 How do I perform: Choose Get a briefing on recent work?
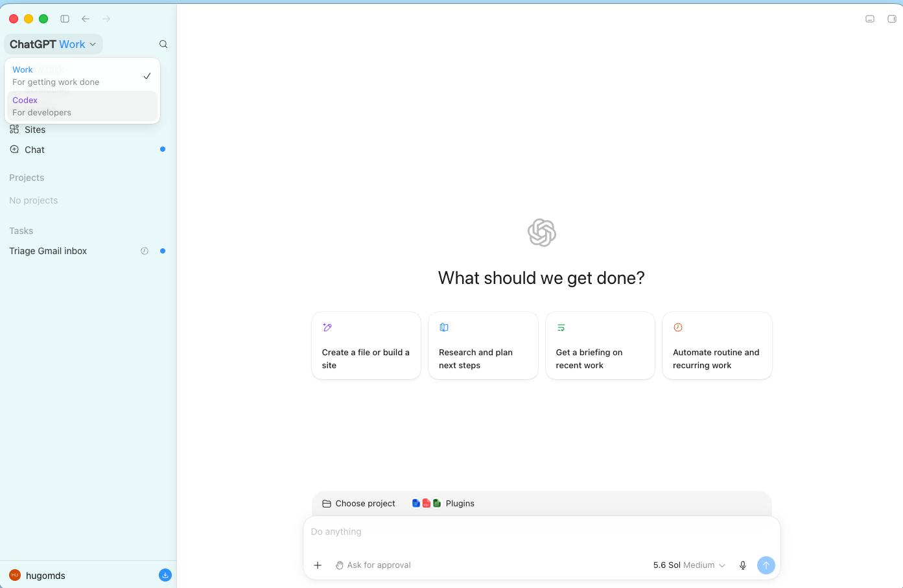tap(600, 346)
